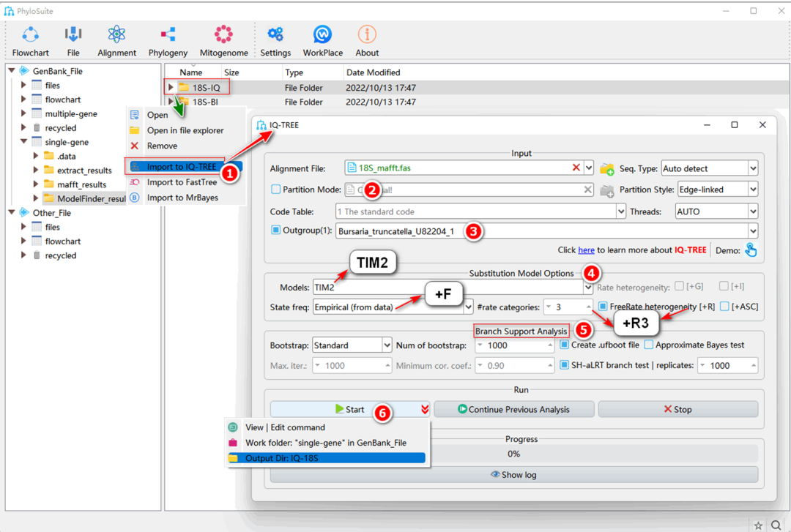Toggle FreeRate heterogeneity [+R] checkbox
Viewport: 791px width, 532px height.
tap(602, 306)
